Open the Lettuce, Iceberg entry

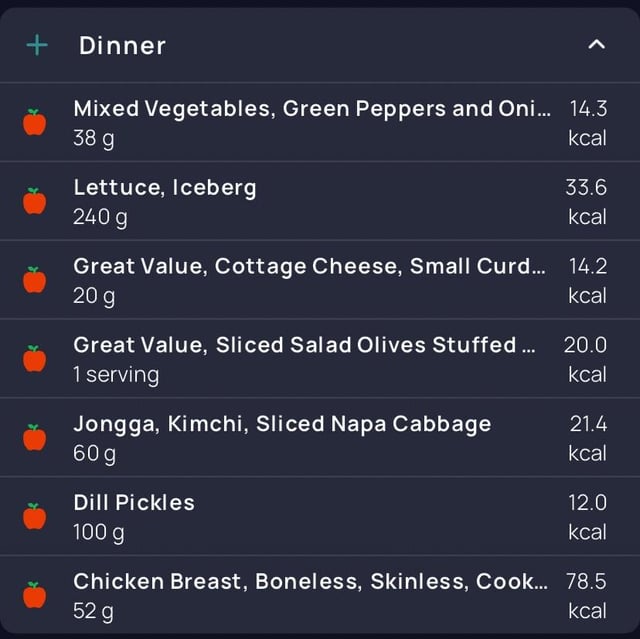tap(320, 201)
